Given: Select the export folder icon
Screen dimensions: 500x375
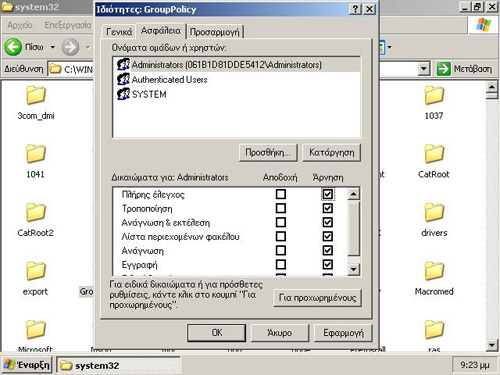Looking at the screenshot, I should pos(36,271).
